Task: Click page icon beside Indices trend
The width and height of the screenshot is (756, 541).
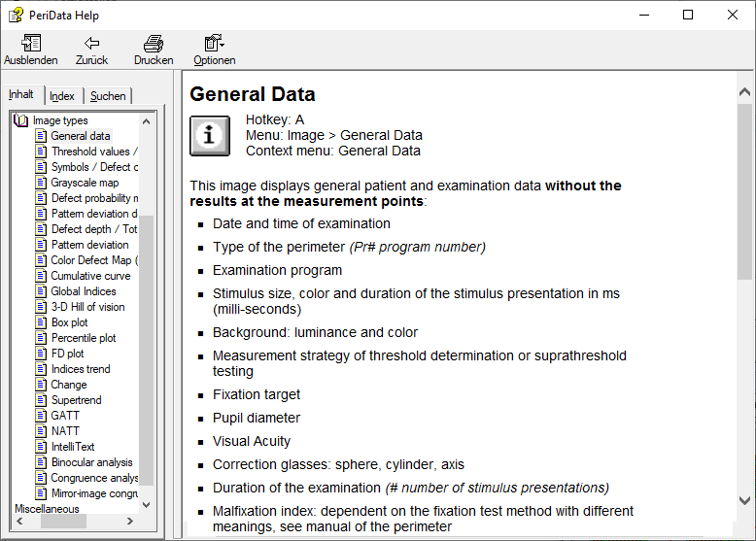Action: [41, 369]
